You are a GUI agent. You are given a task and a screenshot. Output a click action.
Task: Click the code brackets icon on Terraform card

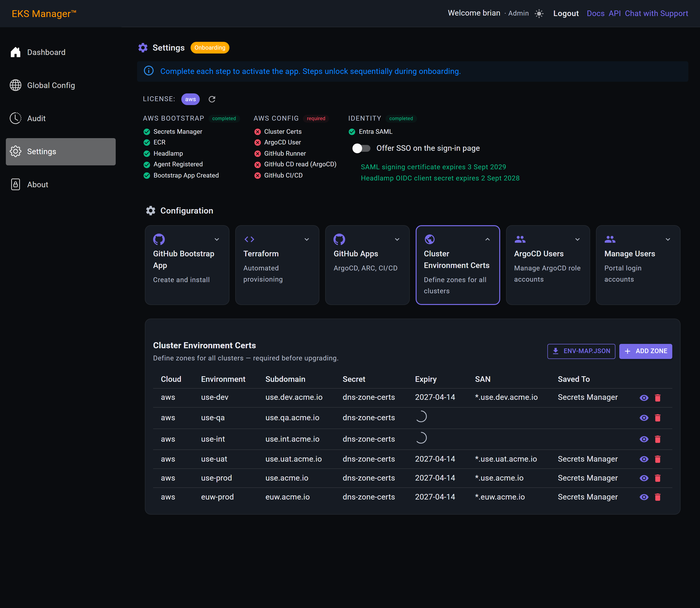[249, 239]
